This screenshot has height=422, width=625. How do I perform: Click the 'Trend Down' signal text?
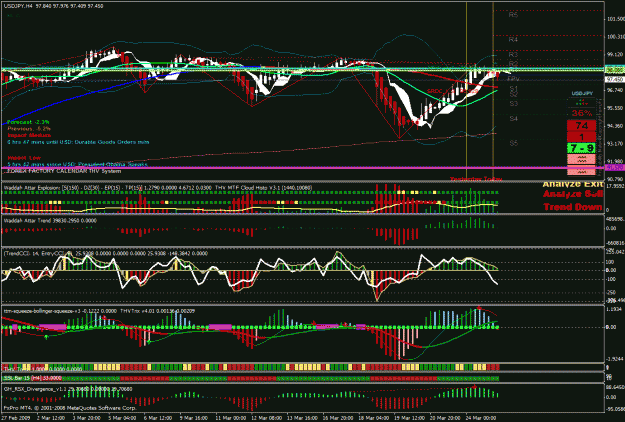[573, 207]
